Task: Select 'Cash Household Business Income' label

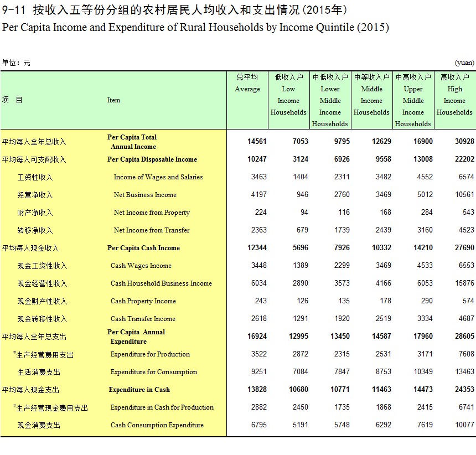Action: [x=161, y=283]
